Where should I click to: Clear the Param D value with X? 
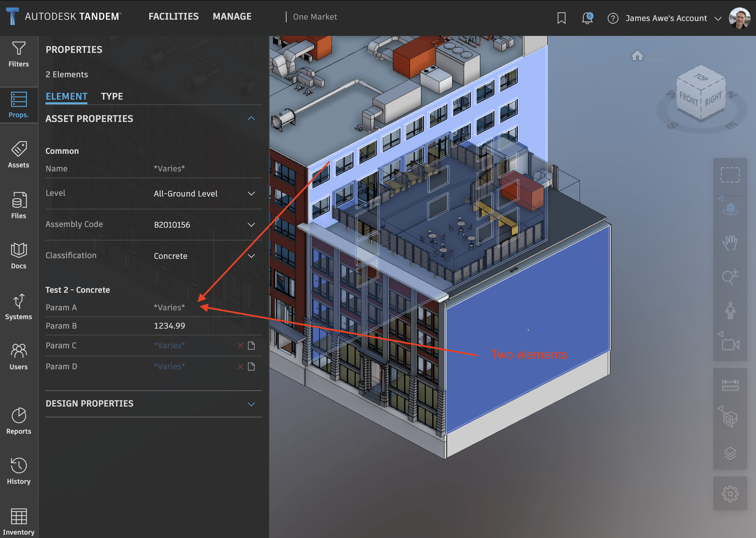pos(240,367)
